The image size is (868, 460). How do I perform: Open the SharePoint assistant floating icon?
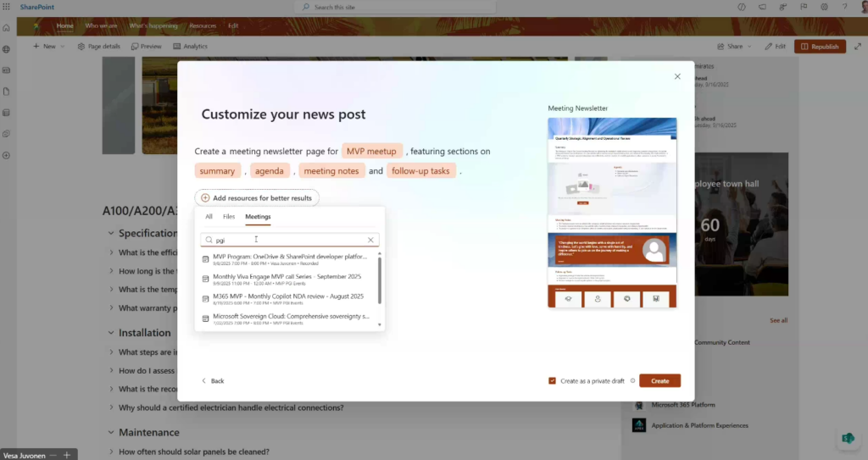[848, 439]
